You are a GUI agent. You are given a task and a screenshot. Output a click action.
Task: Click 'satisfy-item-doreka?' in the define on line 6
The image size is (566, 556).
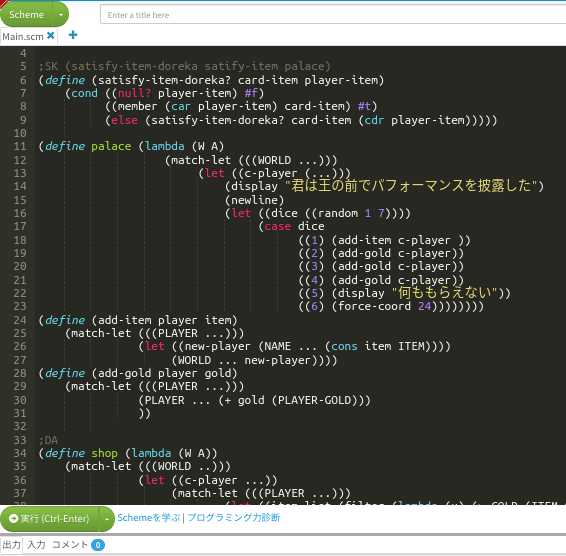pos(165,80)
